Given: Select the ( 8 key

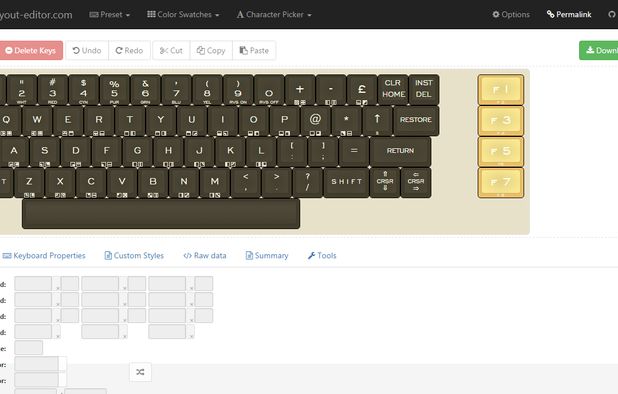Looking at the screenshot, I should [207, 89].
